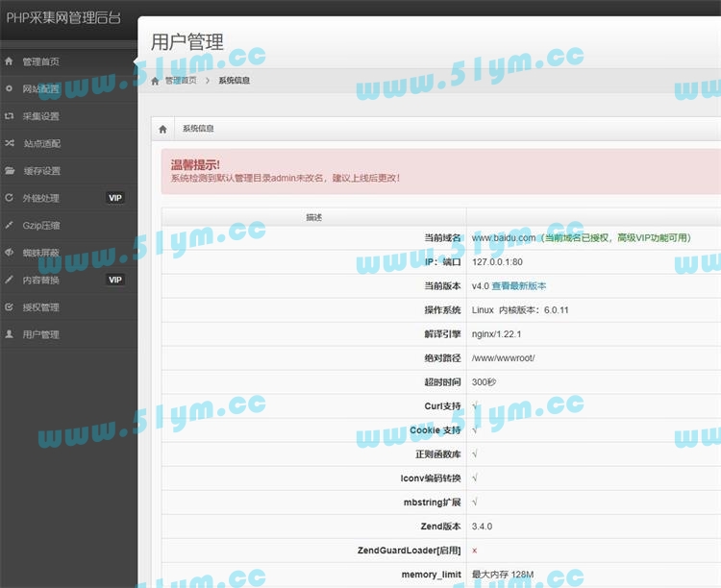Click the Zend版本 3.4.0 value
The height and width of the screenshot is (588, 721).
482,527
